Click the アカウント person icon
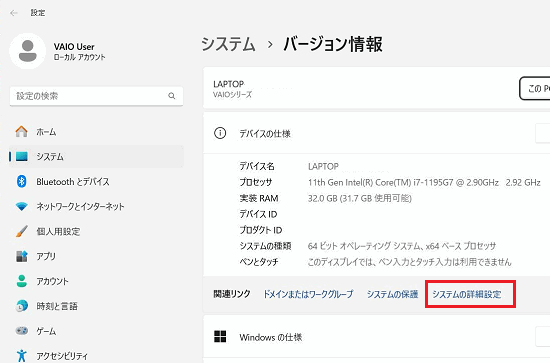The height and width of the screenshot is (363, 550). pos(21,281)
